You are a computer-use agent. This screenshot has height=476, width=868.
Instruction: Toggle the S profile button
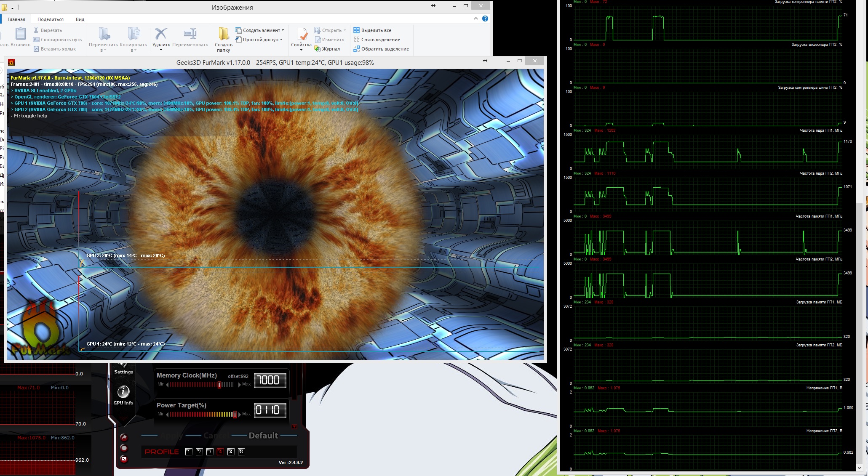tap(230, 452)
